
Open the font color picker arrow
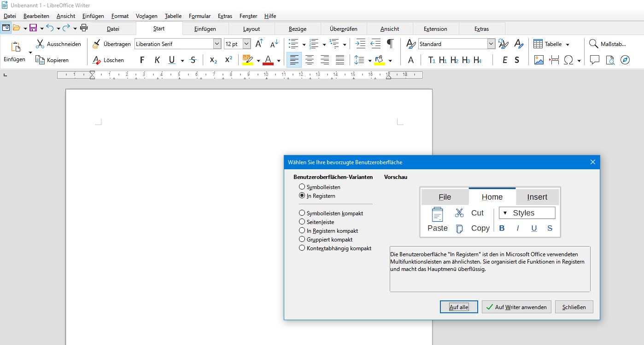278,60
